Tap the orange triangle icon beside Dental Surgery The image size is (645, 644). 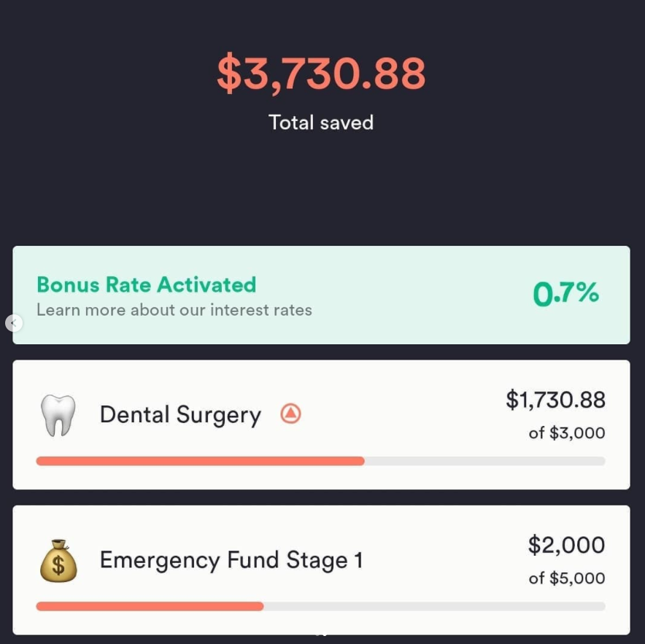coord(290,414)
